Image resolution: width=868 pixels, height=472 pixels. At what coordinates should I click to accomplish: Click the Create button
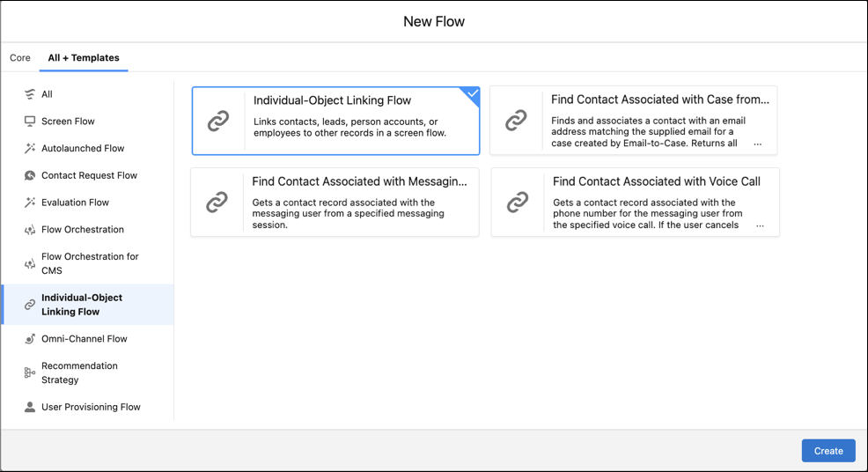coord(828,451)
